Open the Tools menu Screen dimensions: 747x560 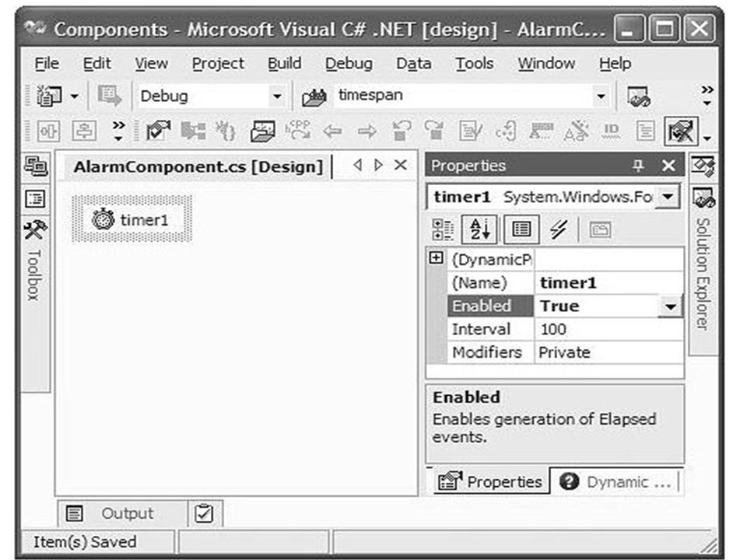click(x=474, y=63)
